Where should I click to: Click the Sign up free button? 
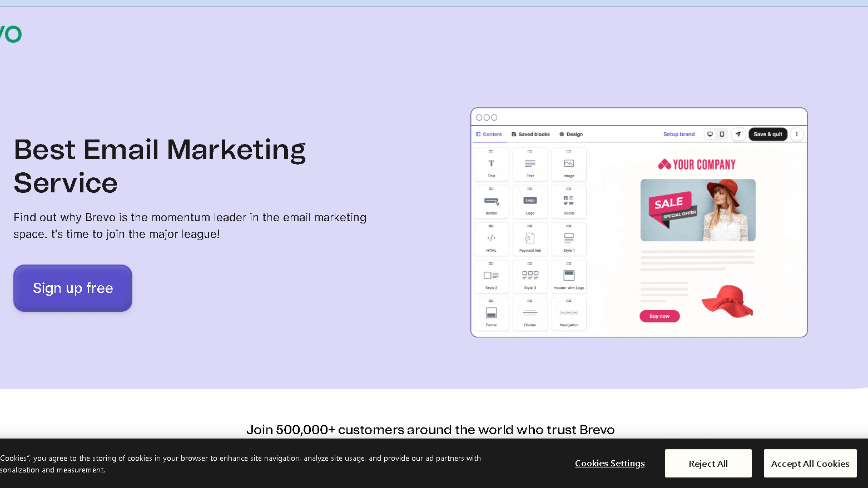72,288
